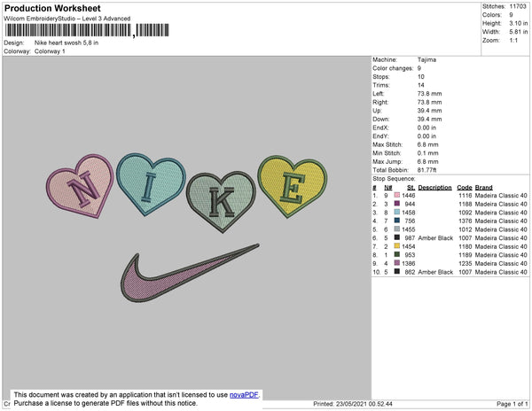
Task: Click the Brand column header
Action: point(484,188)
